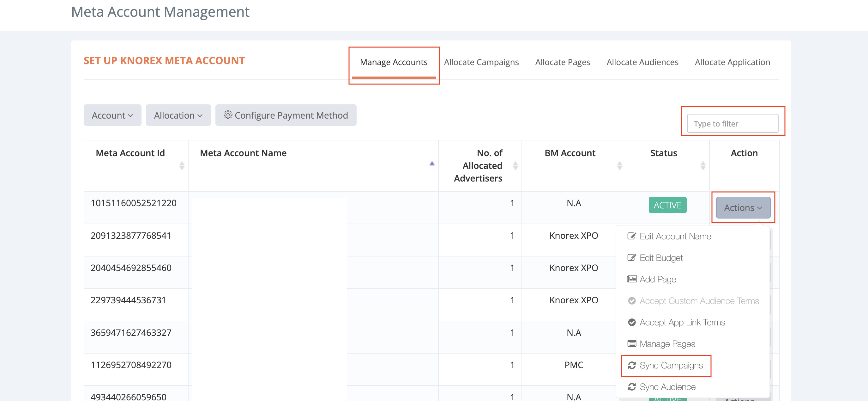This screenshot has width=868, height=401.
Task: Sort by Meta Account Id column arrows
Action: 182,166
